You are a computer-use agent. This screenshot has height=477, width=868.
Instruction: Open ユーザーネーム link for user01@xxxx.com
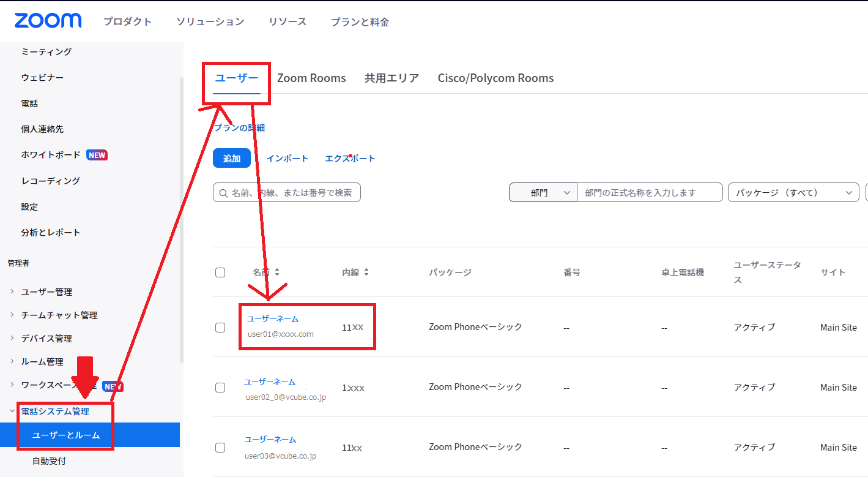[273, 318]
